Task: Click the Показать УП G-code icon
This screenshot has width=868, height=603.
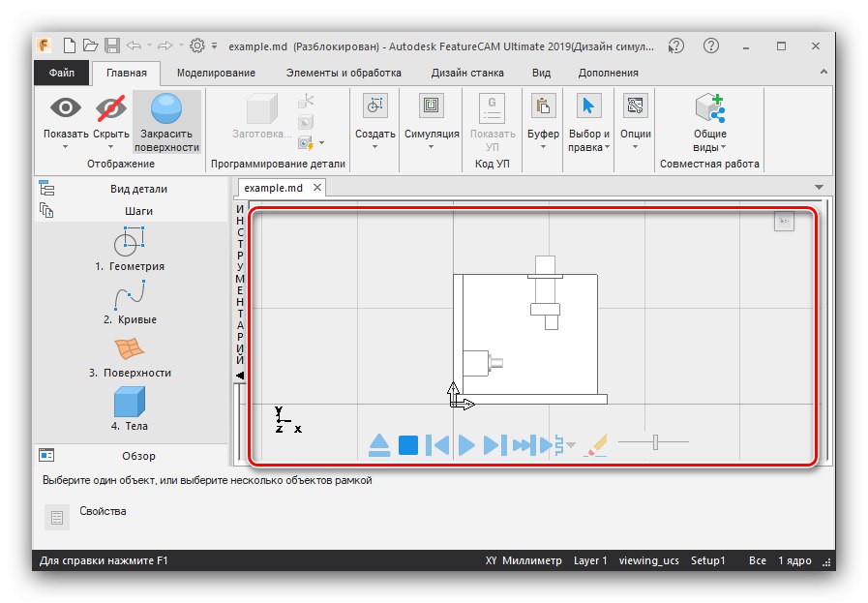Action: coord(492,108)
